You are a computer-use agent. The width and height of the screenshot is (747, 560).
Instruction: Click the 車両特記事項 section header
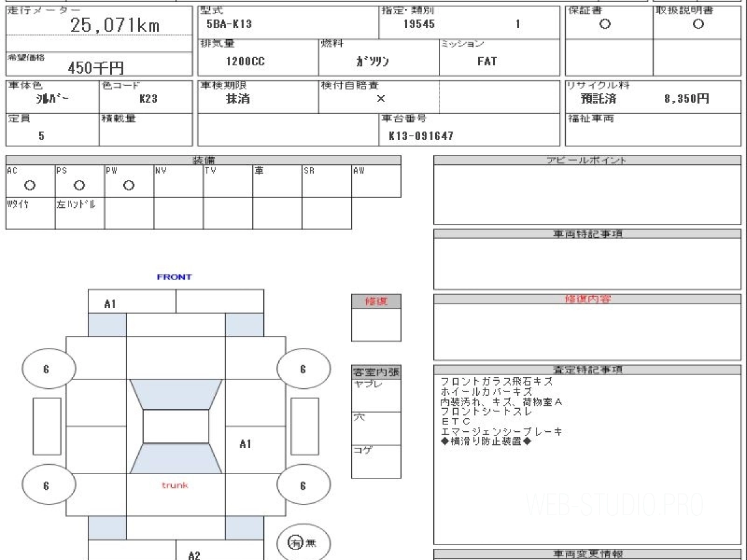coord(587,234)
